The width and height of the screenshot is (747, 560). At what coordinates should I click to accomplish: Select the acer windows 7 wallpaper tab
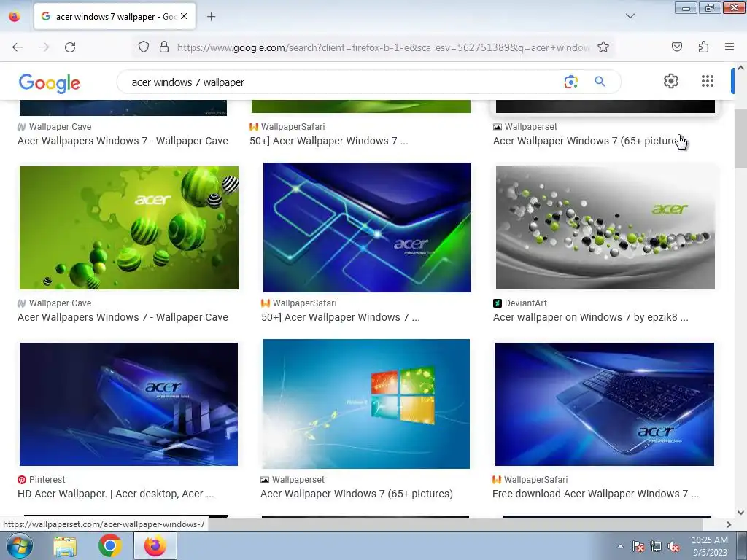(115, 17)
